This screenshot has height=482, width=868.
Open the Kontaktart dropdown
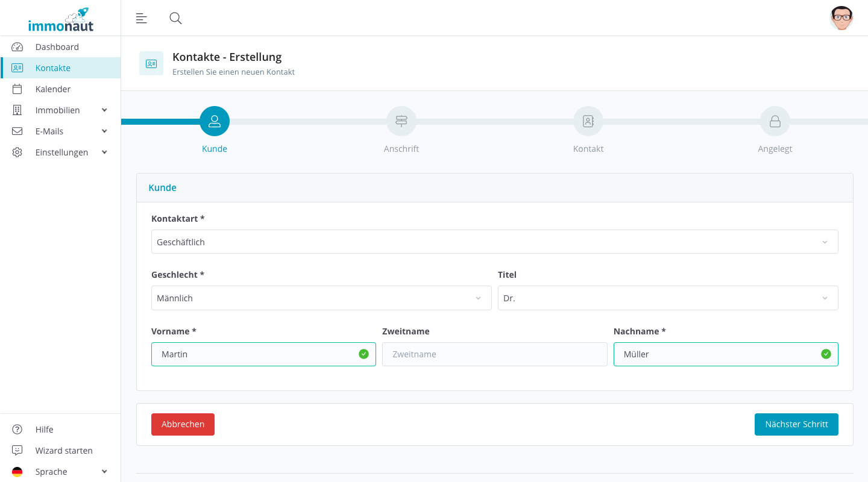point(494,242)
